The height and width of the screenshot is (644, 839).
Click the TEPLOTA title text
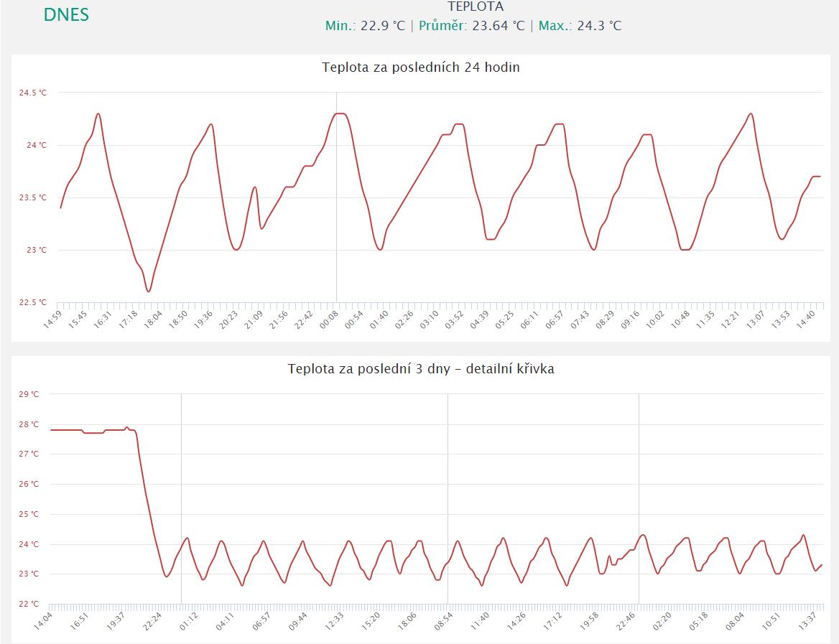point(475,7)
